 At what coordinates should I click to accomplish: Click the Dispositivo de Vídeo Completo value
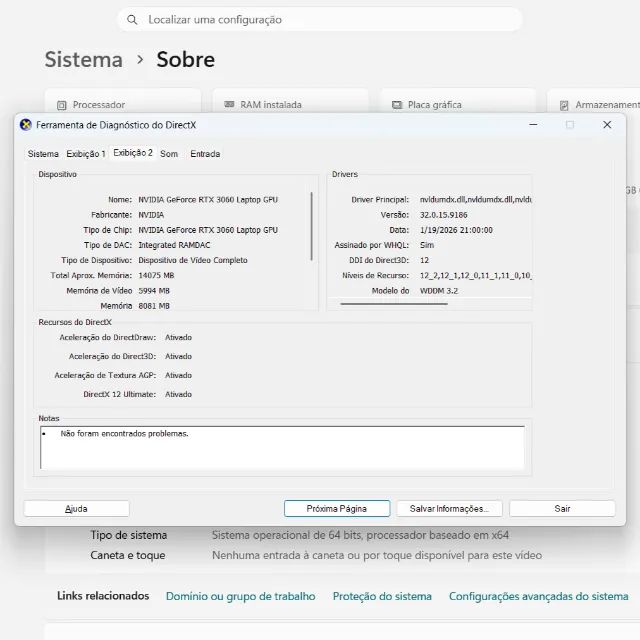click(x=193, y=260)
